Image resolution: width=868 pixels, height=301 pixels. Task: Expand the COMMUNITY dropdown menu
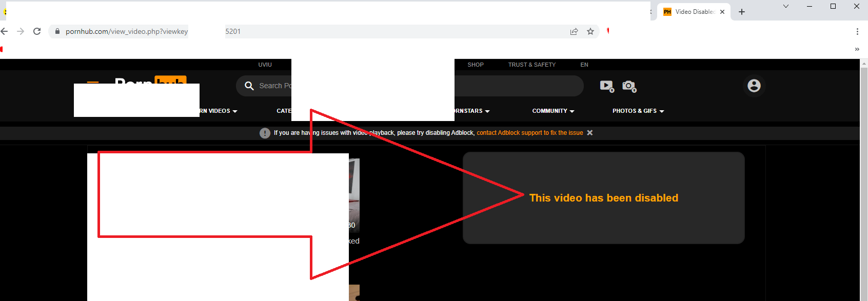[553, 111]
